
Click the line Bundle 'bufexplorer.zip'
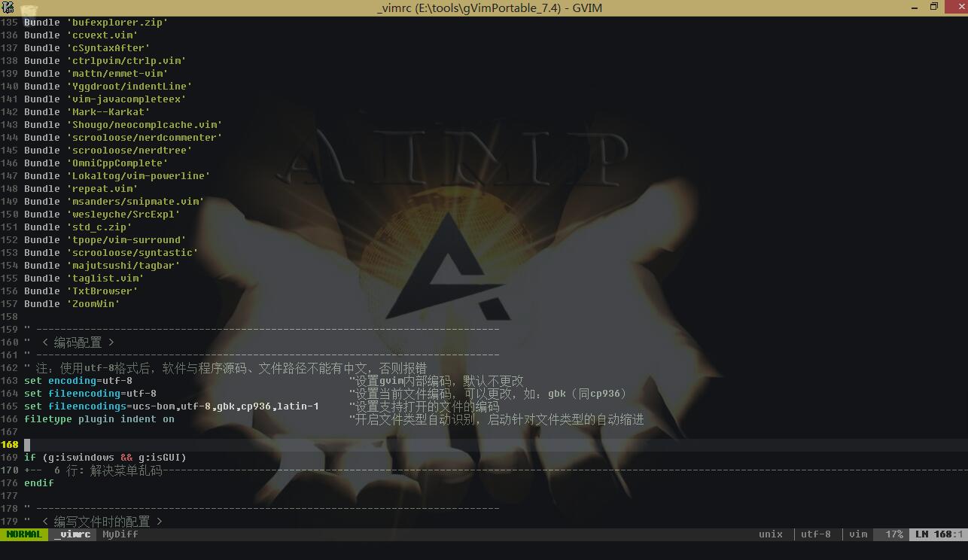(x=96, y=23)
